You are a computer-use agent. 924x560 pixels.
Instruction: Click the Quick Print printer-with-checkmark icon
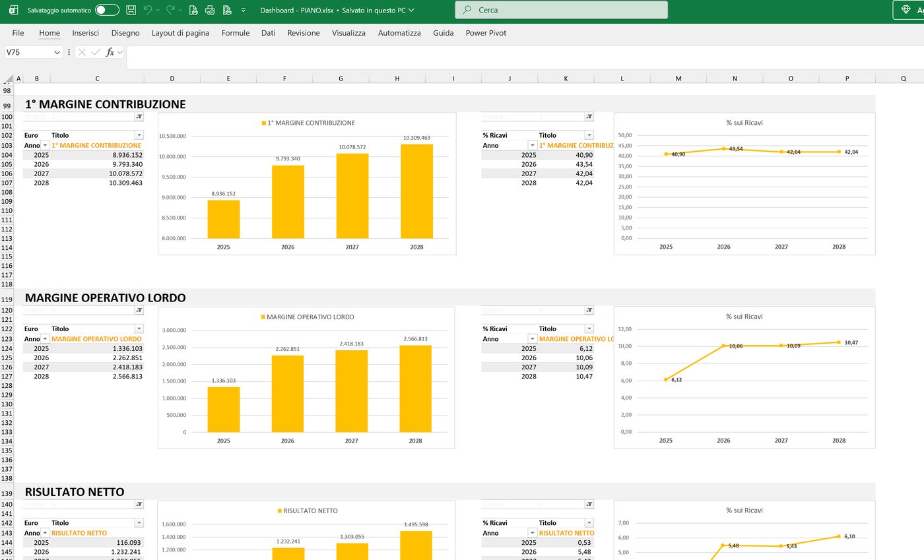(210, 10)
